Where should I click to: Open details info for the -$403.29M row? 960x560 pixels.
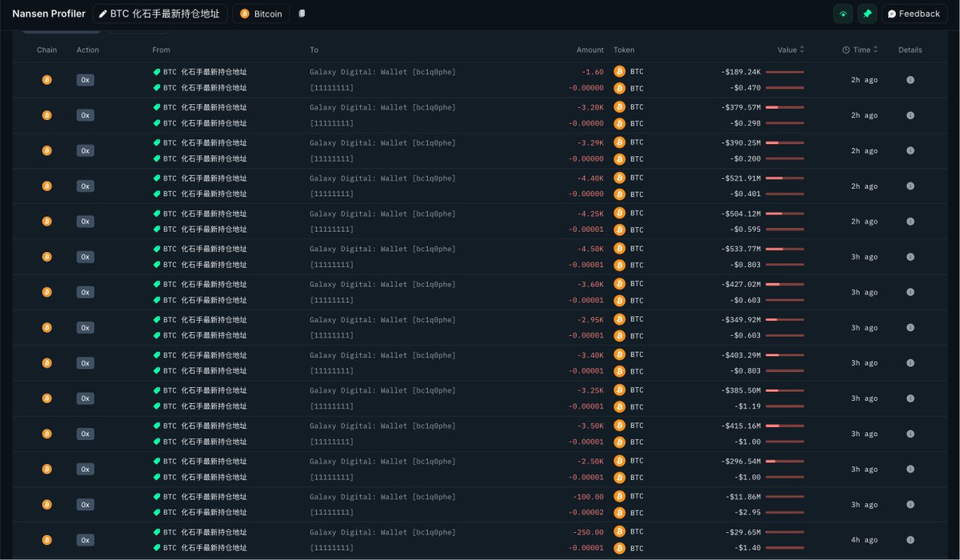(910, 363)
